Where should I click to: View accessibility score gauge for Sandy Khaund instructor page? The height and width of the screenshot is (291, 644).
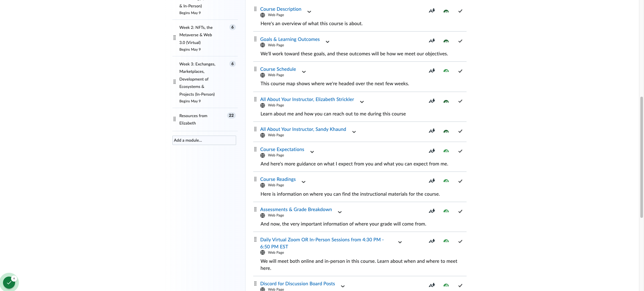(x=446, y=131)
